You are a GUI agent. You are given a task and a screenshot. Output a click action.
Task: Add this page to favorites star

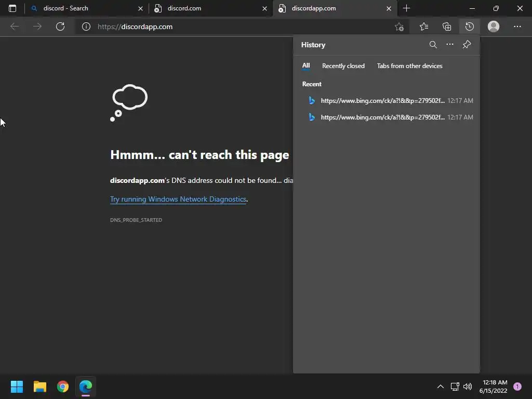pos(400,26)
